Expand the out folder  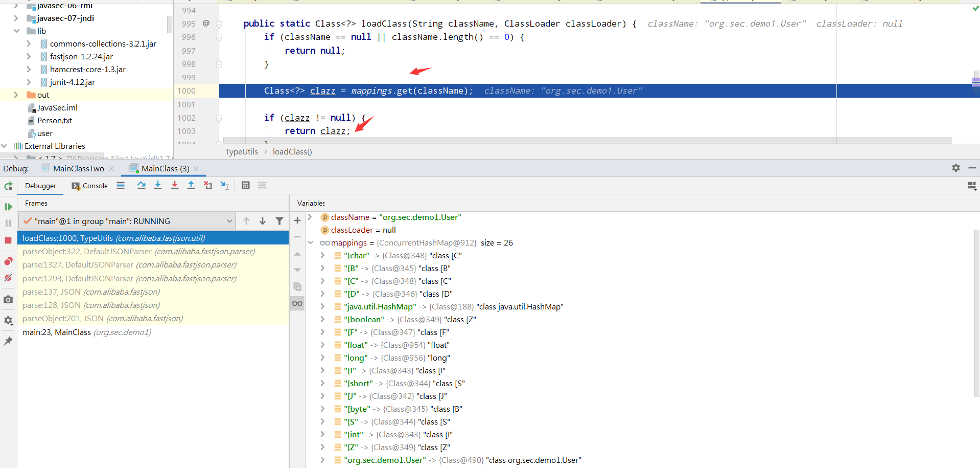16,95
